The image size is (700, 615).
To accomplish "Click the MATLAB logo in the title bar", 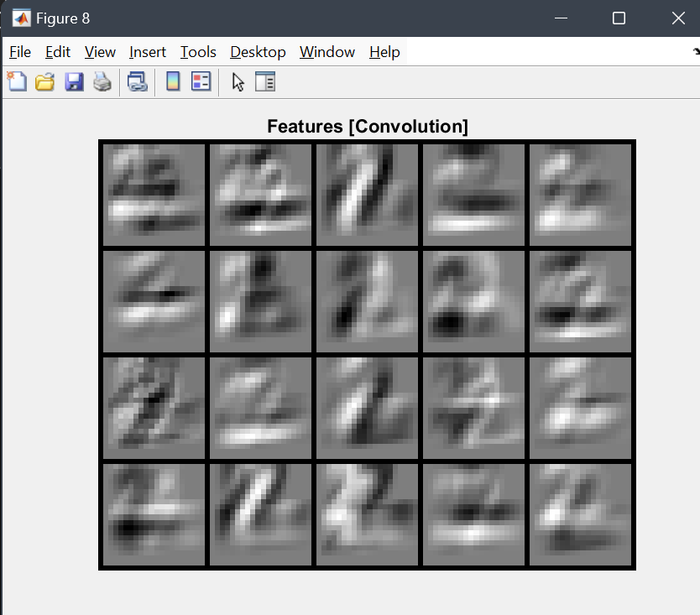I will click(x=22, y=18).
